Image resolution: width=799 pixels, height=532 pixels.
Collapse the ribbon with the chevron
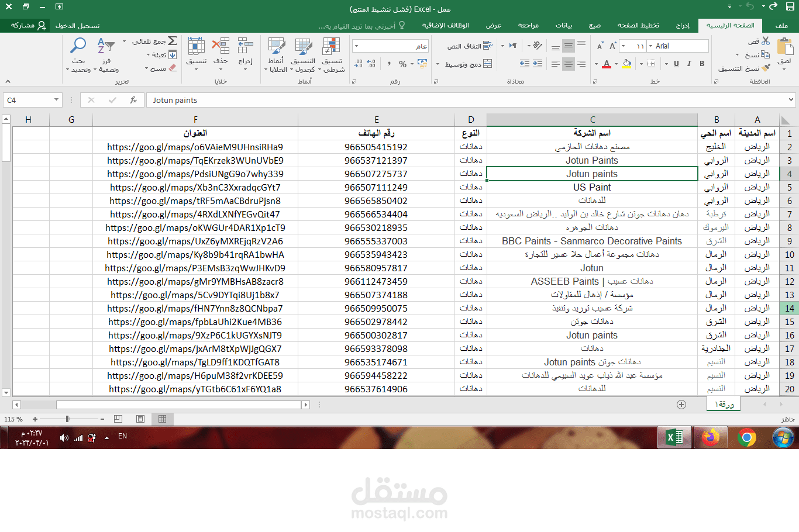(8, 82)
